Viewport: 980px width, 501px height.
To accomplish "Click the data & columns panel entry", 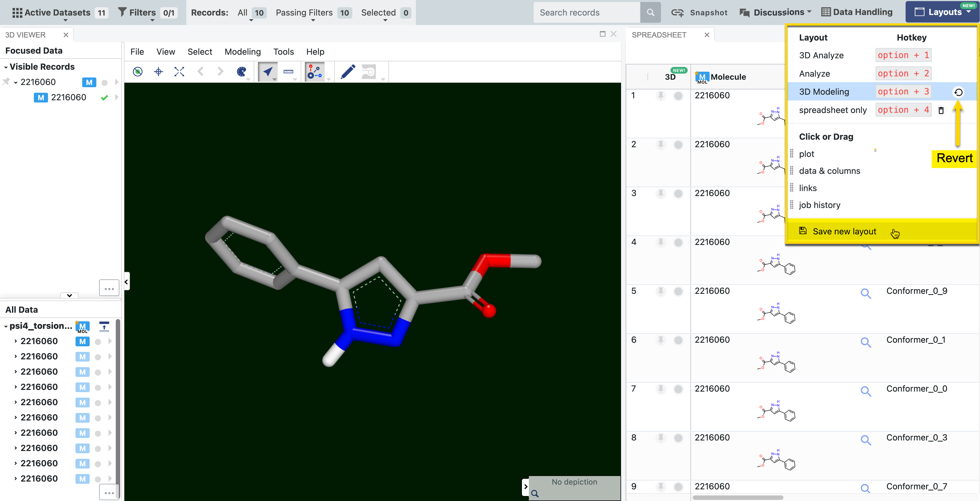I will [829, 171].
